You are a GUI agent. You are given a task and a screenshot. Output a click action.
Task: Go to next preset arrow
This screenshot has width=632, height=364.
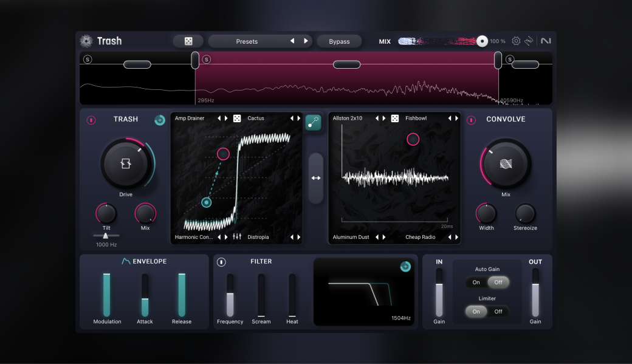point(306,41)
